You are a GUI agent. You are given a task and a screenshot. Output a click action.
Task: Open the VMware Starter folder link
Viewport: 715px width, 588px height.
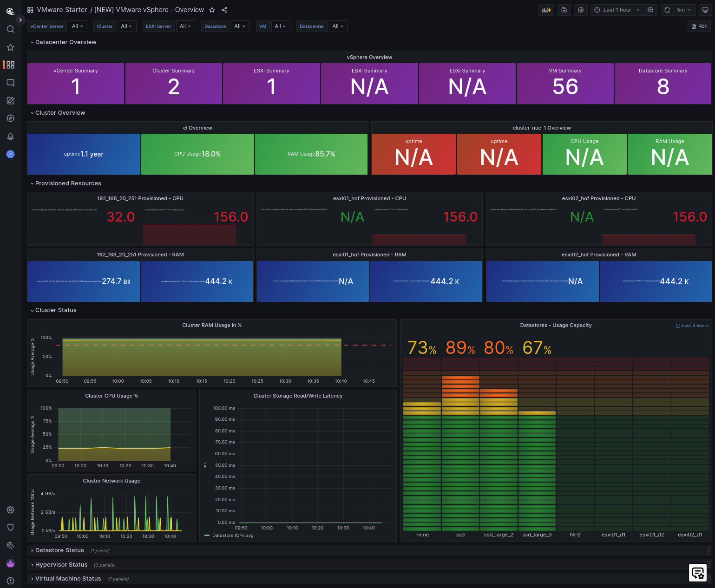(62, 10)
